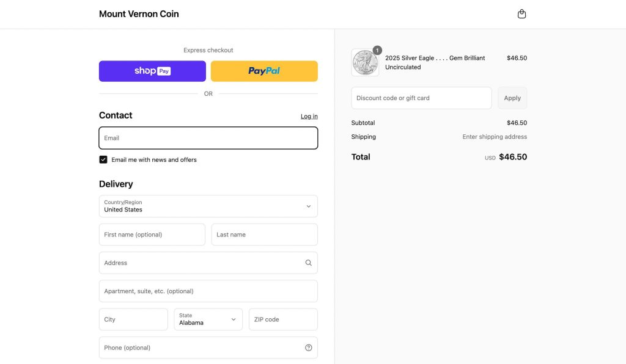Screen dimensions: 626x364
Task: Click the item quantity badge on coin
Action: point(377,50)
